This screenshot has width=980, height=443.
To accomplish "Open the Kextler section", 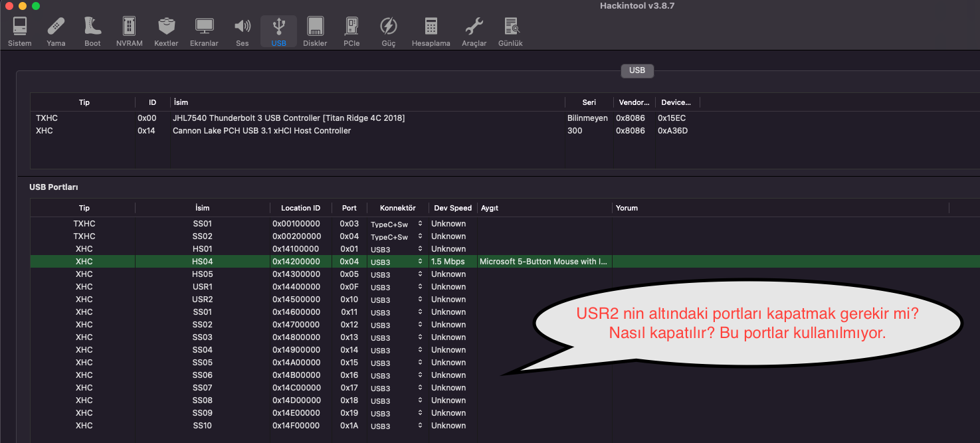I will pos(166,31).
